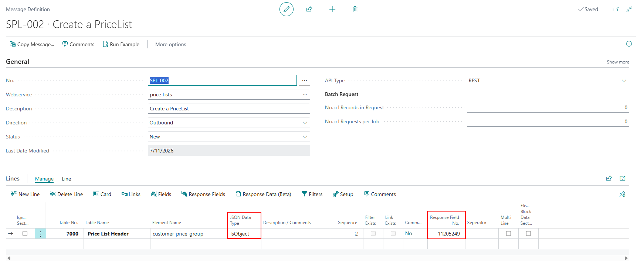Viewport: 644px width, 268px height.
Task: Open Fields for the line
Action: point(161,194)
